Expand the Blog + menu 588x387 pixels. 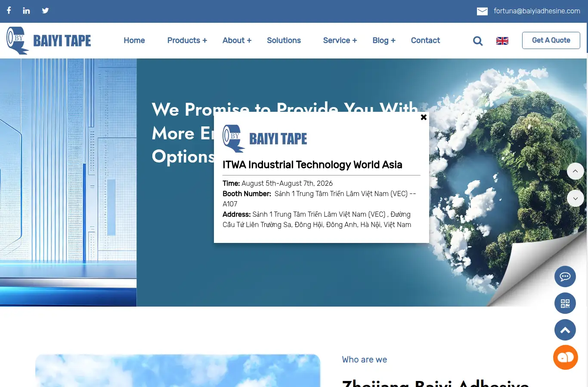(x=384, y=40)
